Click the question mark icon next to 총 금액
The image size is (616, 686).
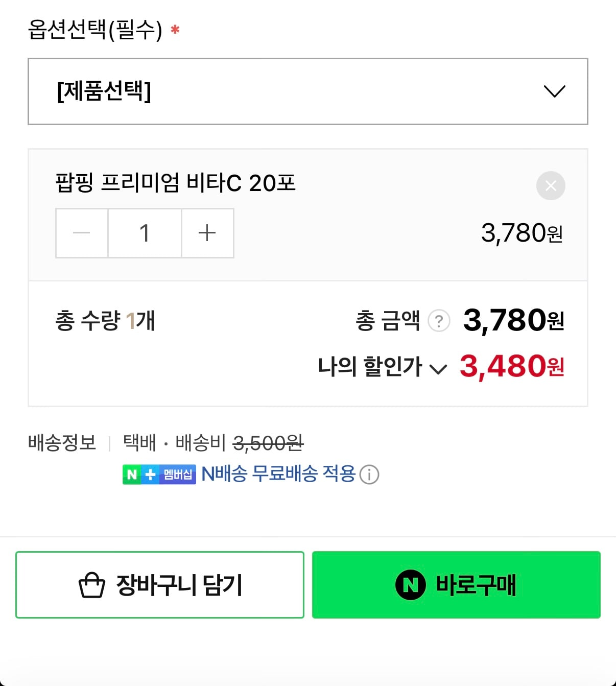438,321
